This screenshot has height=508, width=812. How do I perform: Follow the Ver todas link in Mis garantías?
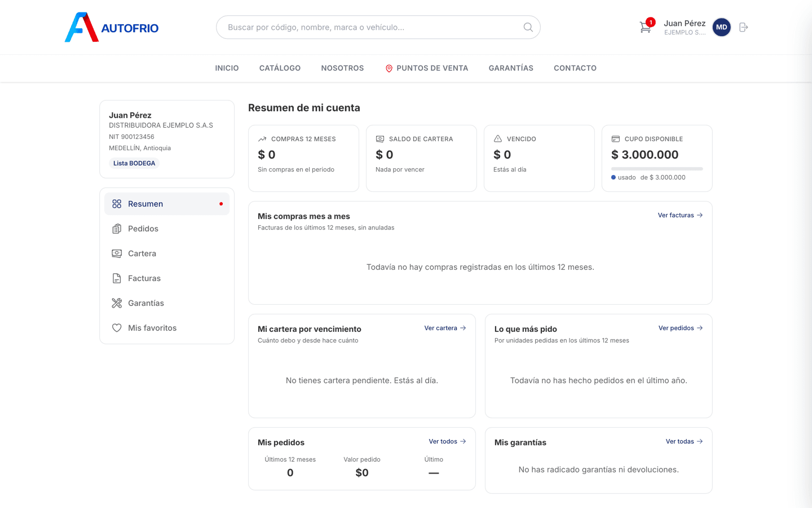[x=684, y=441]
